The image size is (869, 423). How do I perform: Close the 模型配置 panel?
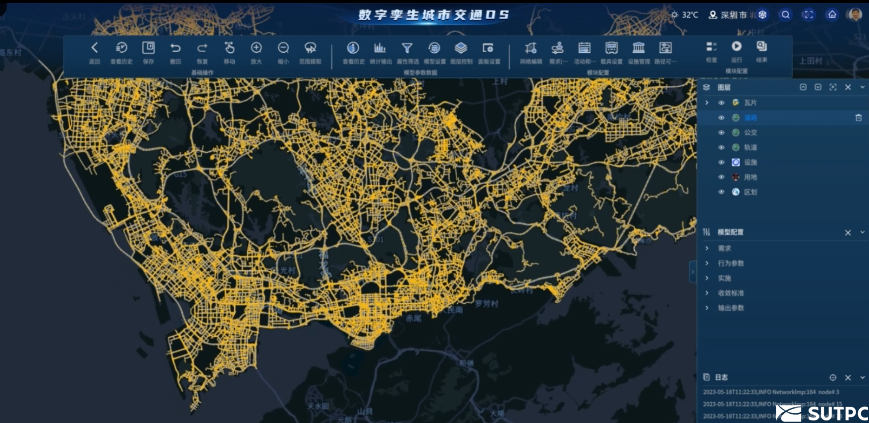pos(848,233)
